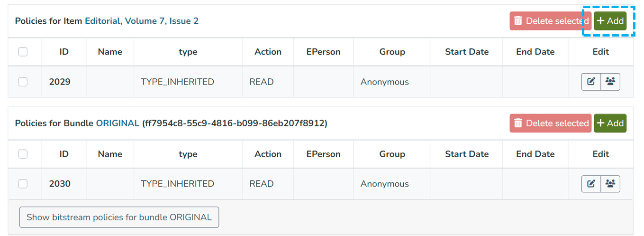The height and width of the screenshot is (236, 644).
Task: Select all Bundle policies header checkbox
Action: coord(23,154)
